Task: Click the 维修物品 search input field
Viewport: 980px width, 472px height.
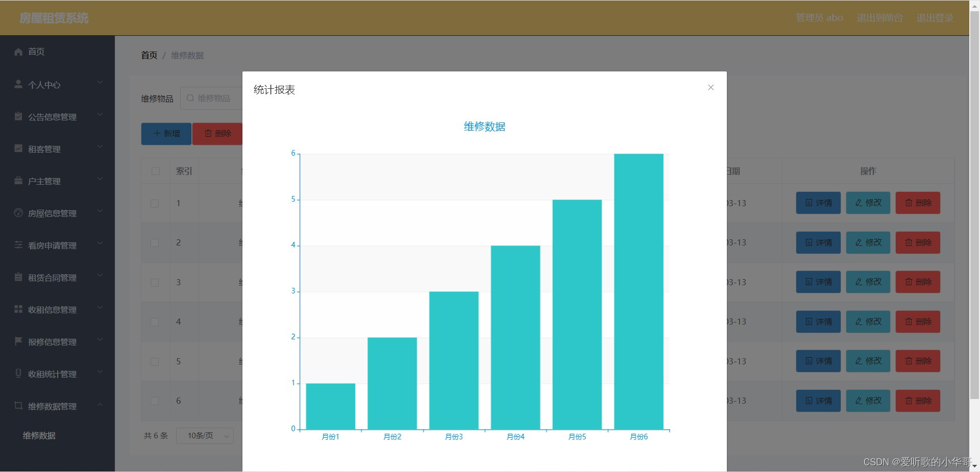Action: coord(211,98)
